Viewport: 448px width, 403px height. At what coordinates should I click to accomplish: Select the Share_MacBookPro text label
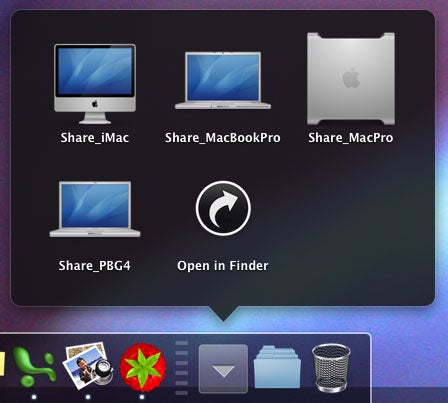click(x=223, y=138)
